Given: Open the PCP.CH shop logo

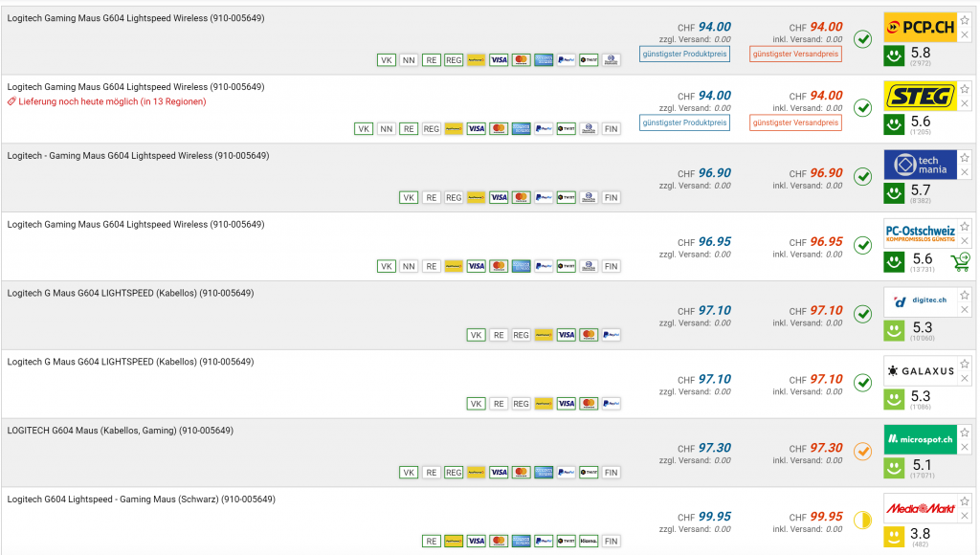Looking at the screenshot, I should pos(920,28).
